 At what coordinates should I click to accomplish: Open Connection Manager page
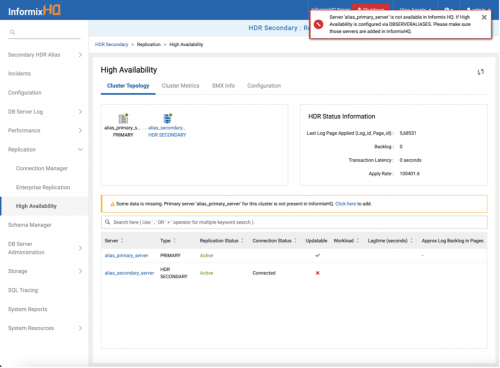[x=42, y=168]
